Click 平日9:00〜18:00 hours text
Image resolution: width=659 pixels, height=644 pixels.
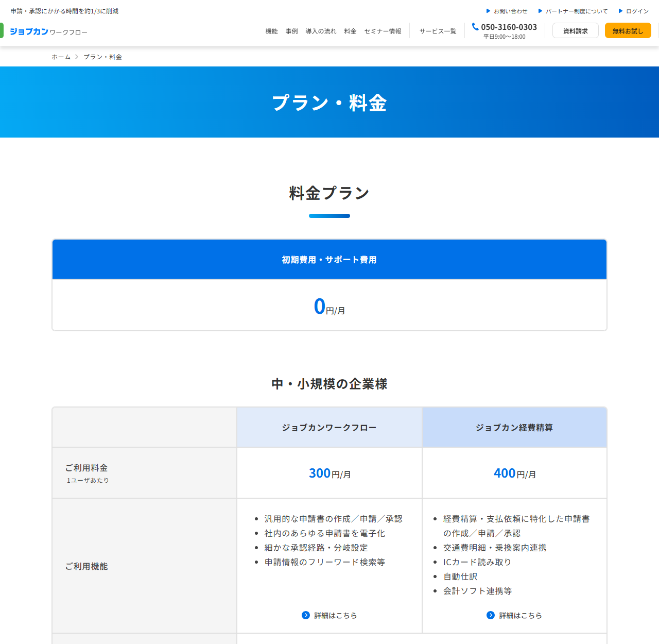pos(505,37)
